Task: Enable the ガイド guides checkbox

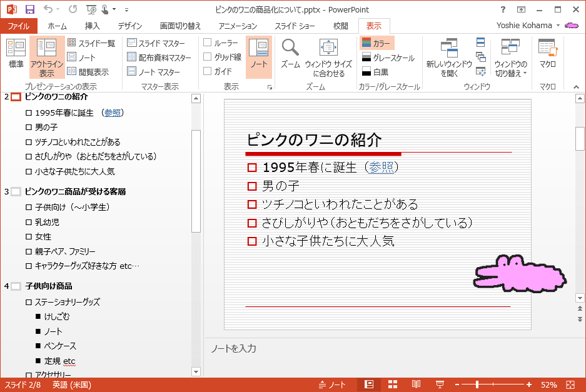Action: (208, 71)
